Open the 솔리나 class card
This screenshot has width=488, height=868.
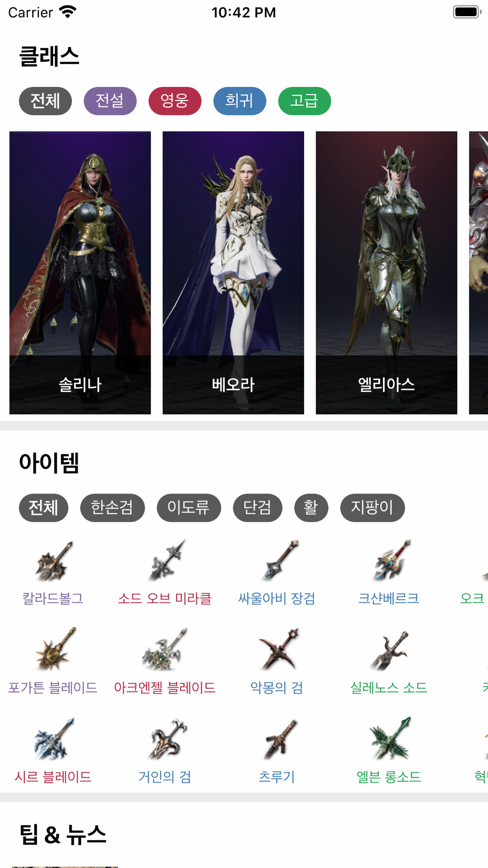80,272
